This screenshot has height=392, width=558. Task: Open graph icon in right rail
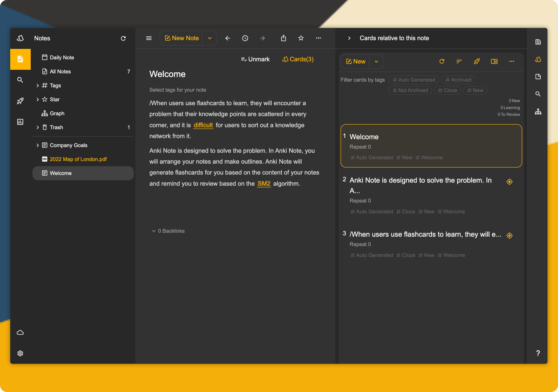coord(538,112)
